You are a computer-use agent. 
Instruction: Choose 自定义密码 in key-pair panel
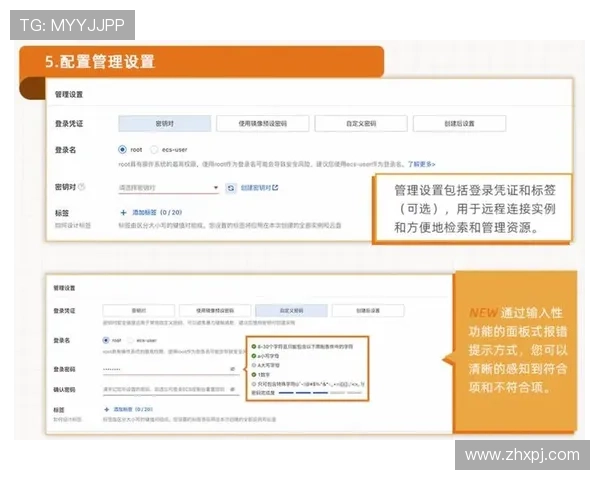click(x=361, y=124)
